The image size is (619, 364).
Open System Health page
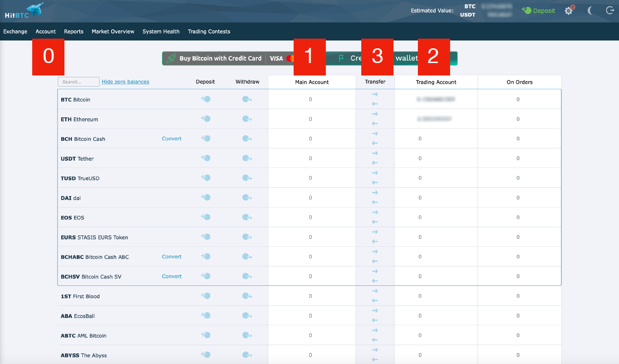[161, 32]
